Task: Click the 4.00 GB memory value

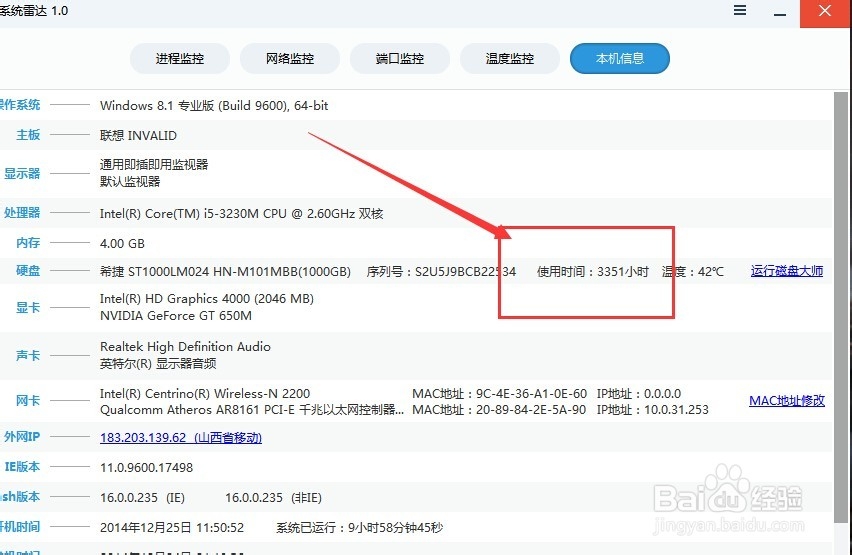Action: click(x=122, y=244)
